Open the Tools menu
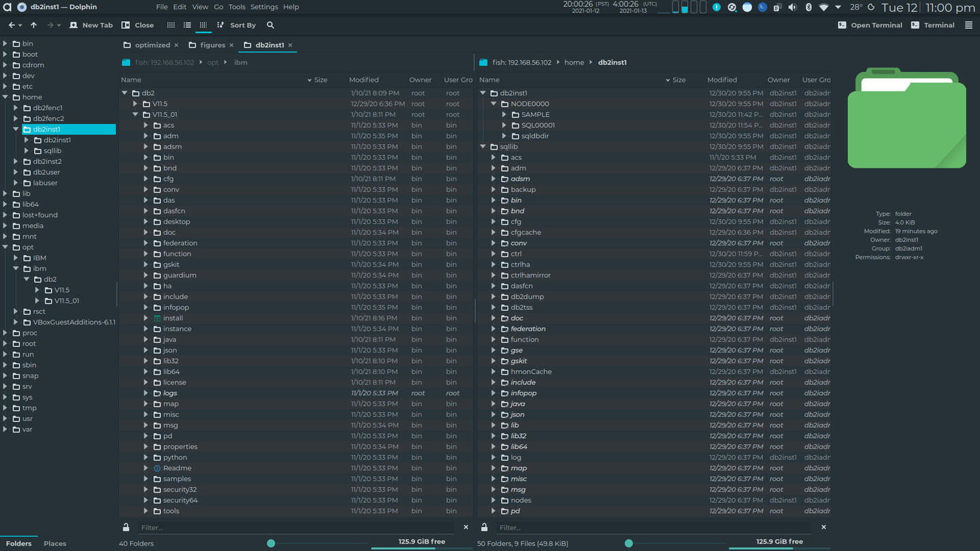This screenshot has width=980, height=551. click(x=237, y=7)
